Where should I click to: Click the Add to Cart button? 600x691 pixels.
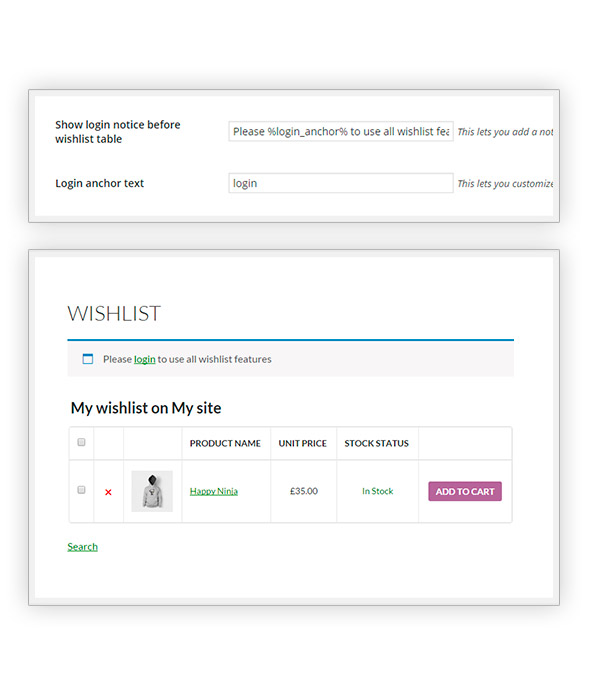(x=465, y=491)
